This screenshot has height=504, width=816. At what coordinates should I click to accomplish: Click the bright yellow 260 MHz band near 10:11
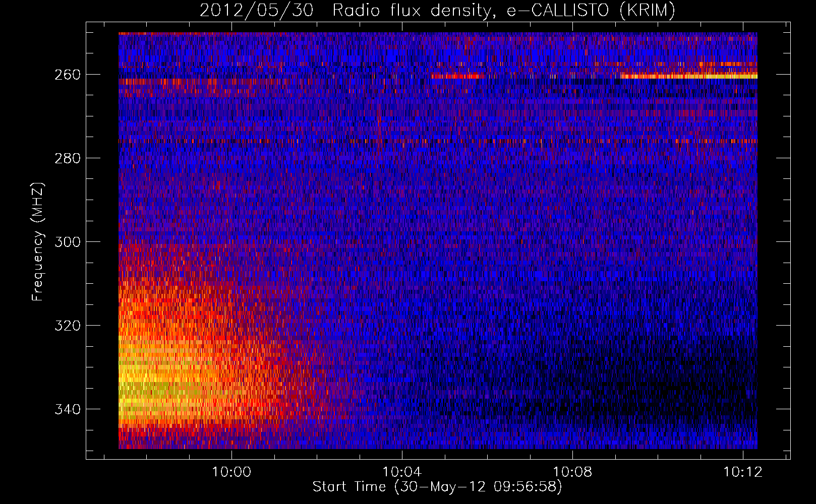(689, 76)
